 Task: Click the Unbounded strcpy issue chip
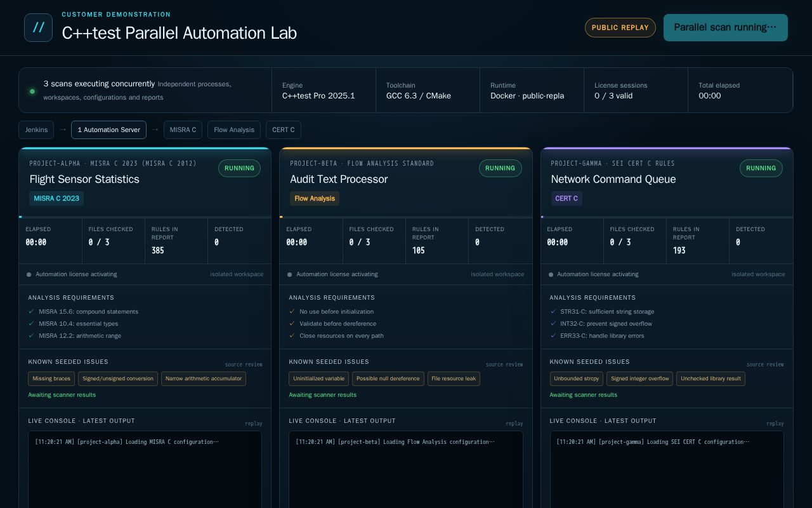[x=576, y=378]
